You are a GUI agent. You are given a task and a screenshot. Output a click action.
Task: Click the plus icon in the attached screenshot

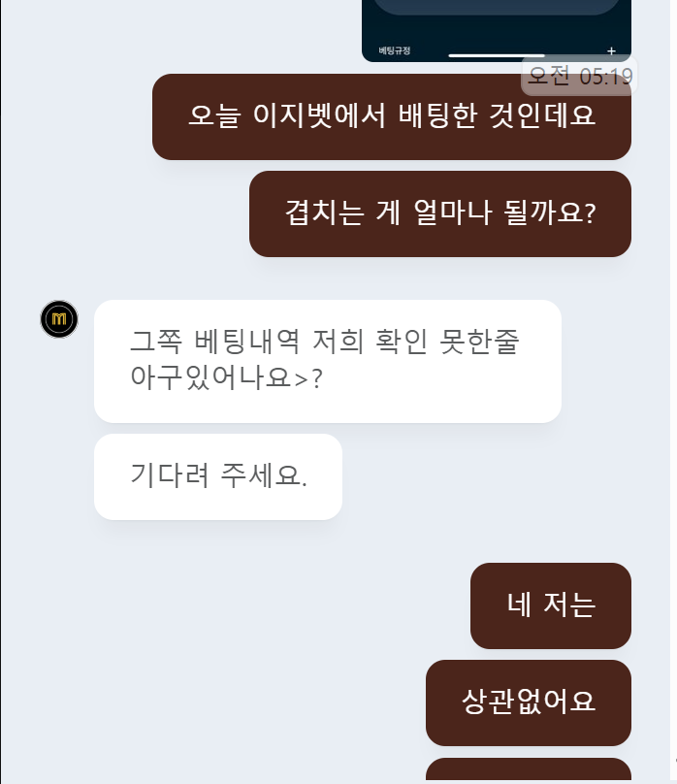click(611, 51)
